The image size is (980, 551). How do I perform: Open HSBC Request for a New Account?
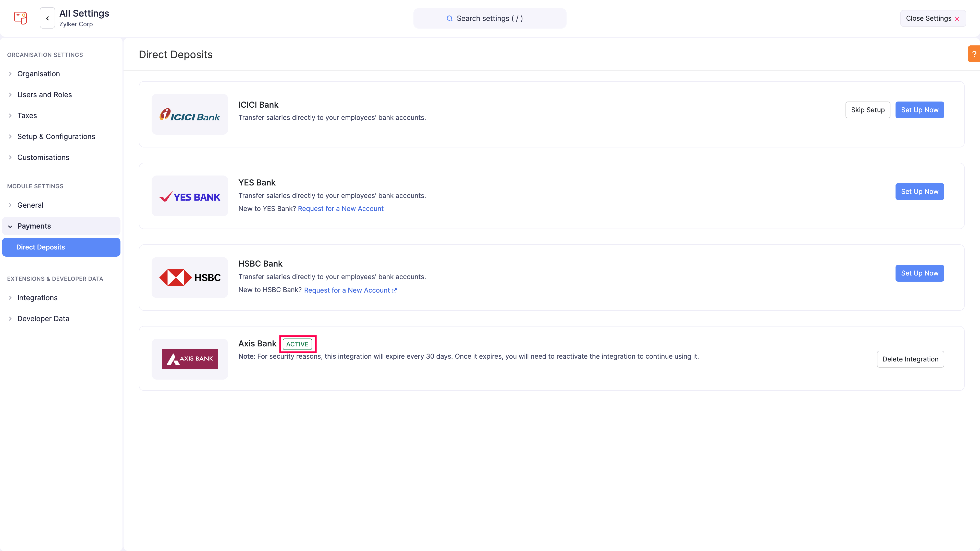coord(347,291)
